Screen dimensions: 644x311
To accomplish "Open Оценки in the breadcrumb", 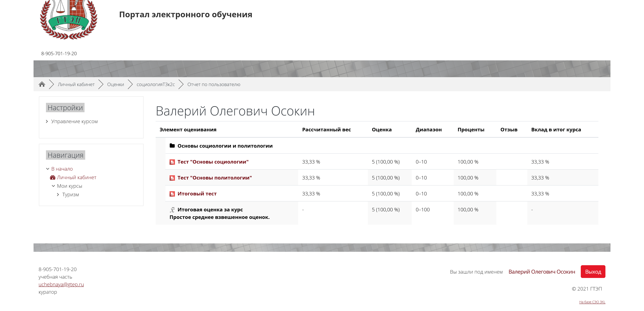I will point(116,85).
